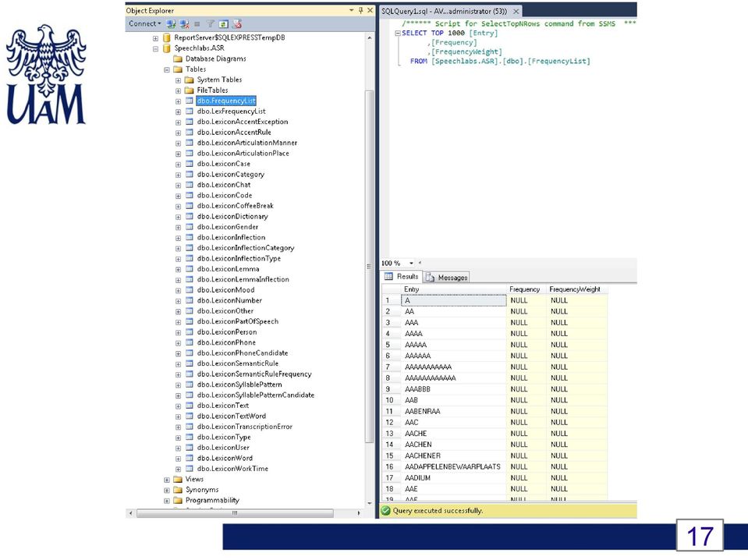
Task: Click the Filter funnel icon
Action: [x=210, y=24]
